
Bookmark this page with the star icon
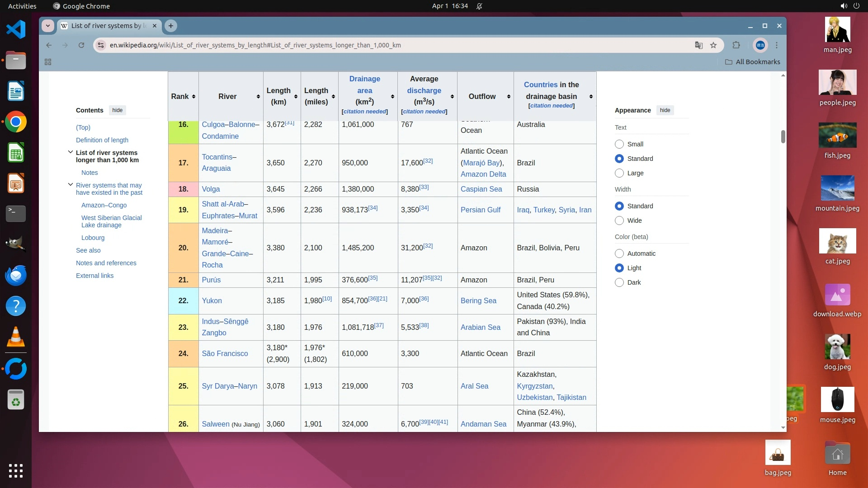point(713,45)
